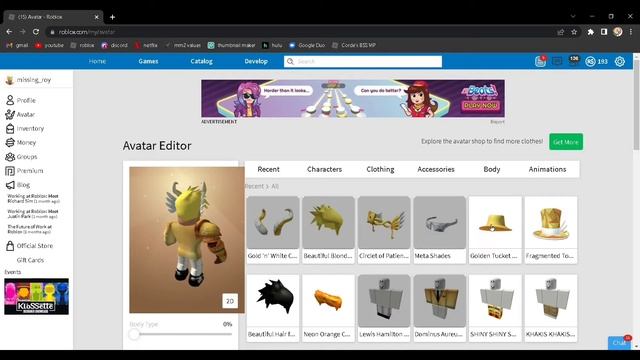Open Roblox notifications icon in top bar

[x=540, y=61]
